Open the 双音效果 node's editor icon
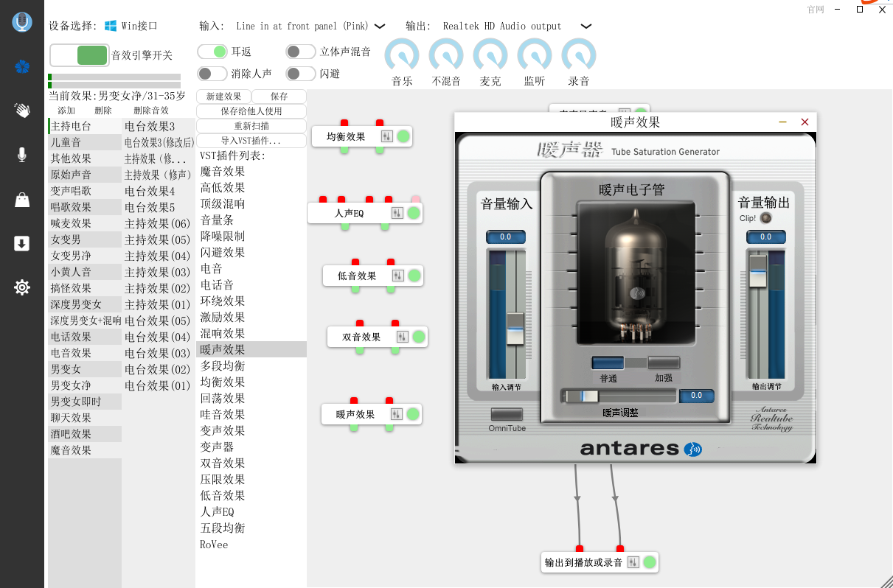Image resolution: width=893 pixels, height=588 pixels. click(x=403, y=337)
